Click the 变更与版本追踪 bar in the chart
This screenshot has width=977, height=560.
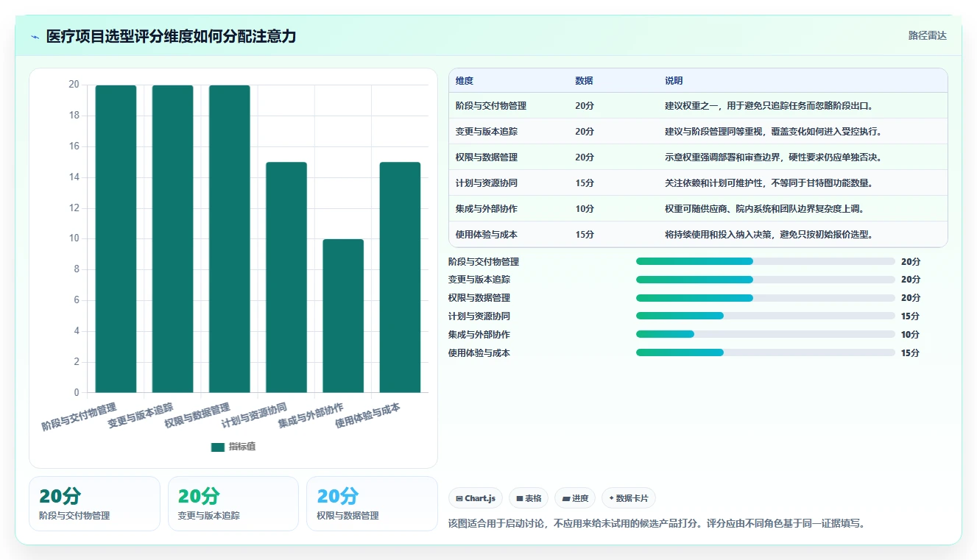pos(172,238)
